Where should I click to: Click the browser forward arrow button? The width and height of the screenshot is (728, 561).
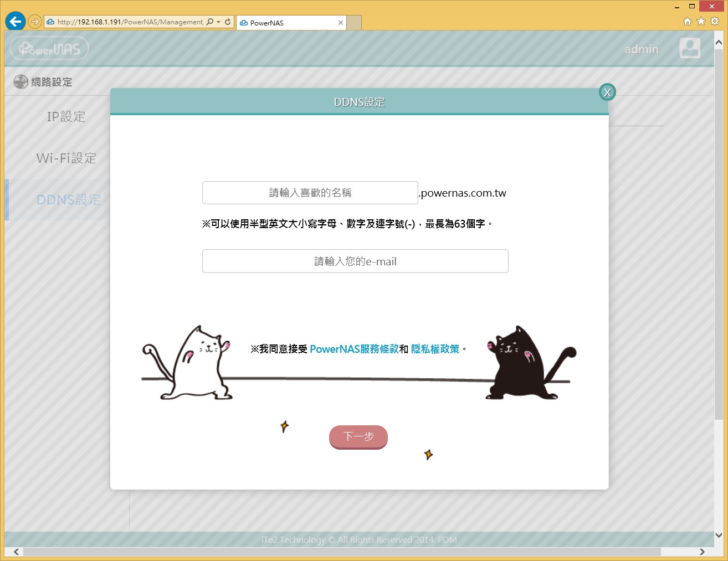(35, 22)
